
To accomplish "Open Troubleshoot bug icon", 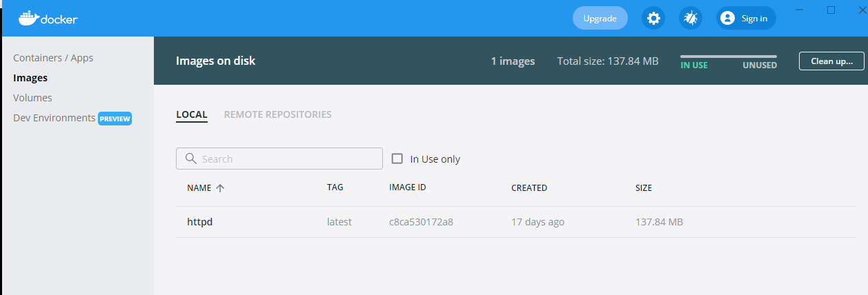I will (x=690, y=19).
